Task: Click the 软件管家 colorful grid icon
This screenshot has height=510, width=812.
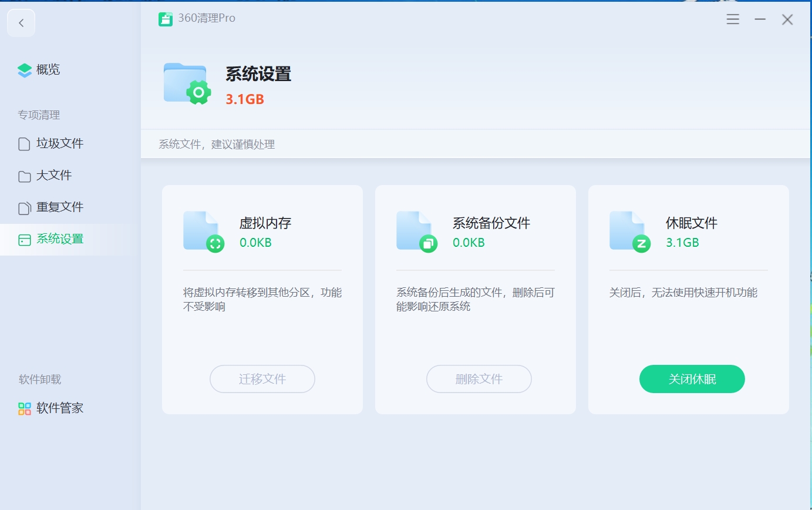Action: click(x=24, y=409)
